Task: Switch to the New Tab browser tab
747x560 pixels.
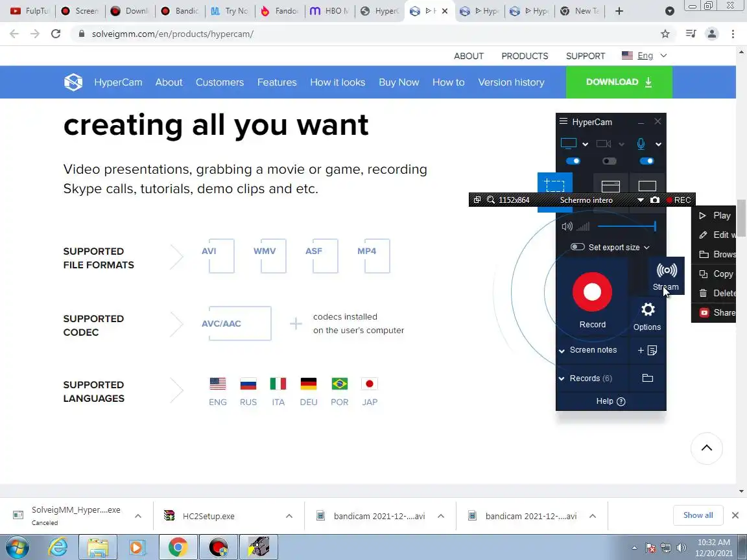Action: tap(580, 11)
